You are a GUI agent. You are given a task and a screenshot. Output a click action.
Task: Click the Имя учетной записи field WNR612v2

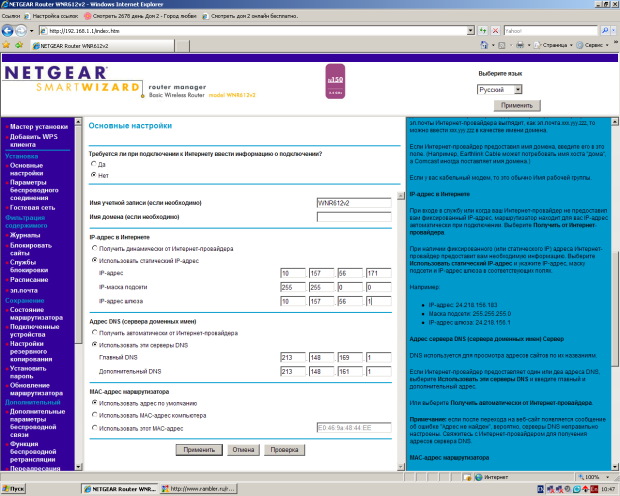pos(354,203)
